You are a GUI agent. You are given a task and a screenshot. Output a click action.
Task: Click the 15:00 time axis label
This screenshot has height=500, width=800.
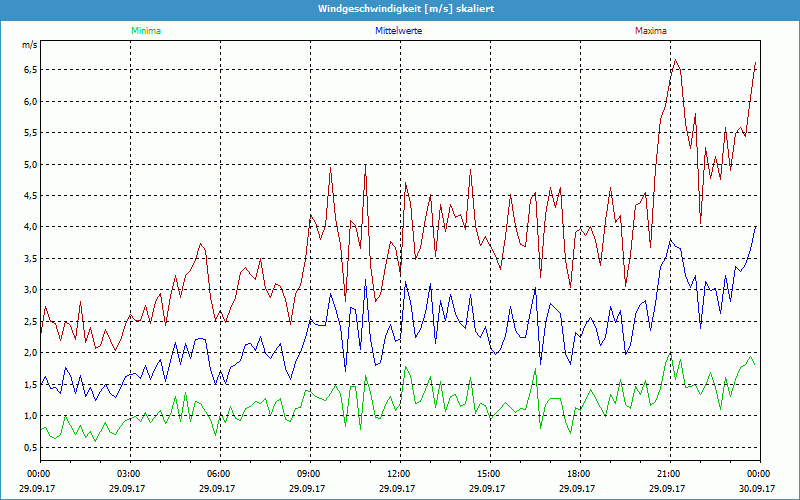[x=490, y=474]
